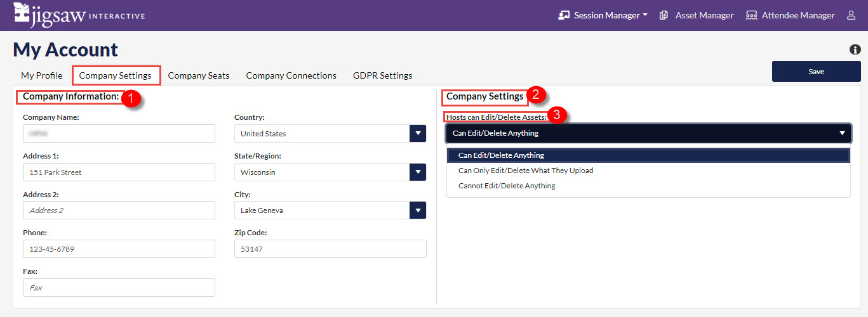Image resolution: width=868 pixels, height=317 pixels.
Task: Click the user profile icon
Action: click(851, 15)
